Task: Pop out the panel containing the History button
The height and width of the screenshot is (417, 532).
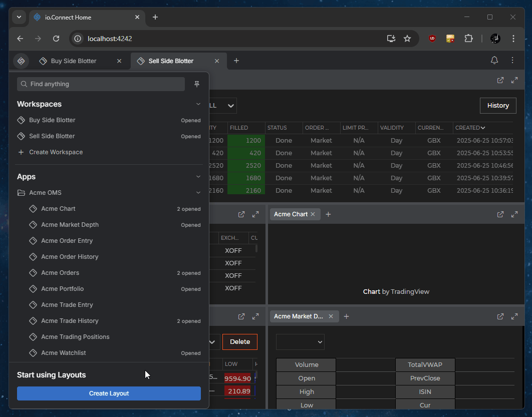Action: 500,80
